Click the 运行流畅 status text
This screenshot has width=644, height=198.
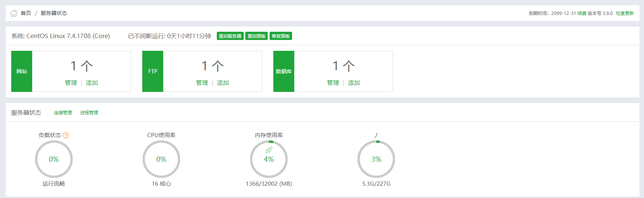(54, 183)
